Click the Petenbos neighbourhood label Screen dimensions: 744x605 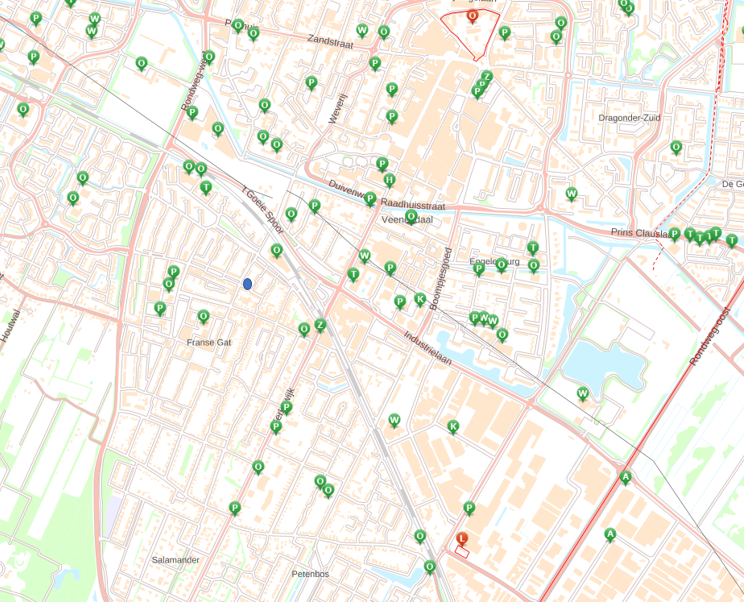click(310, 574)
